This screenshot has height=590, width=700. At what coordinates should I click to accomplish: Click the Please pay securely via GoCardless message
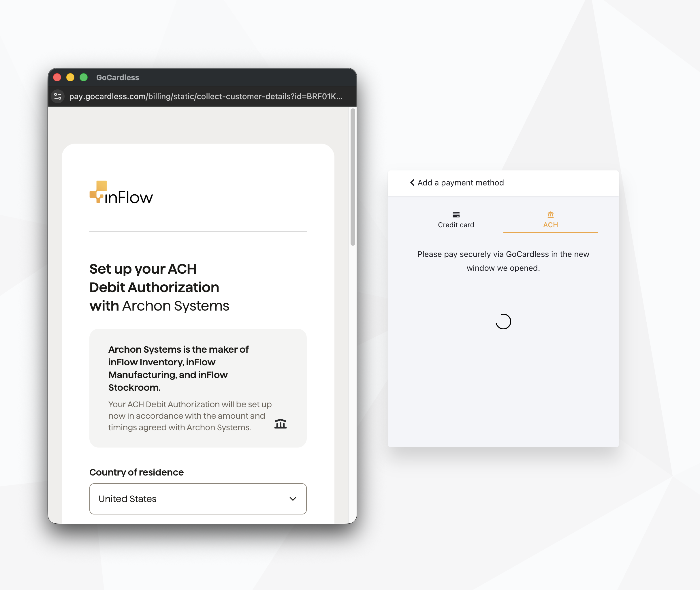pyautogui.click(x=503, y=261)
